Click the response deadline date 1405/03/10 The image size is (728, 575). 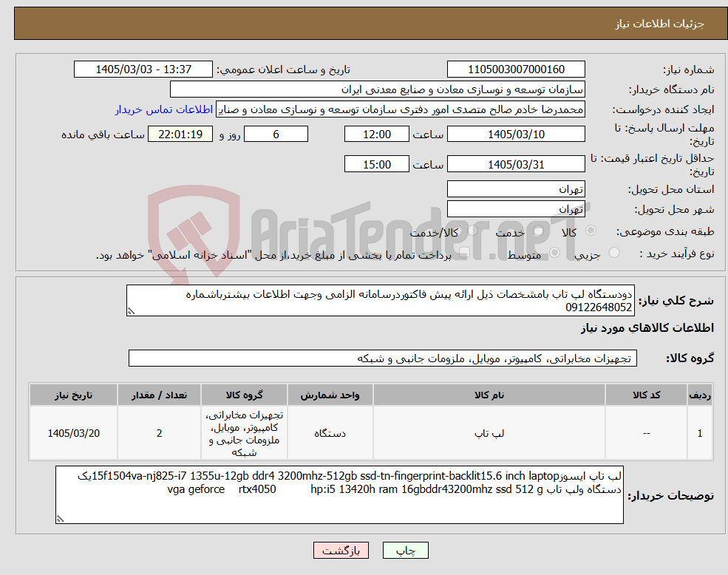pyautogui.click(x=516, y=135)
